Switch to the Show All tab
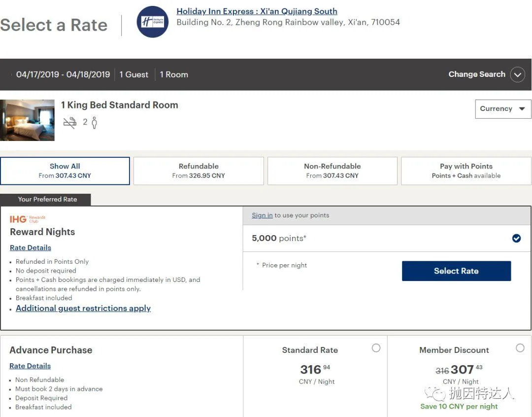 click(x=65, y=171)
